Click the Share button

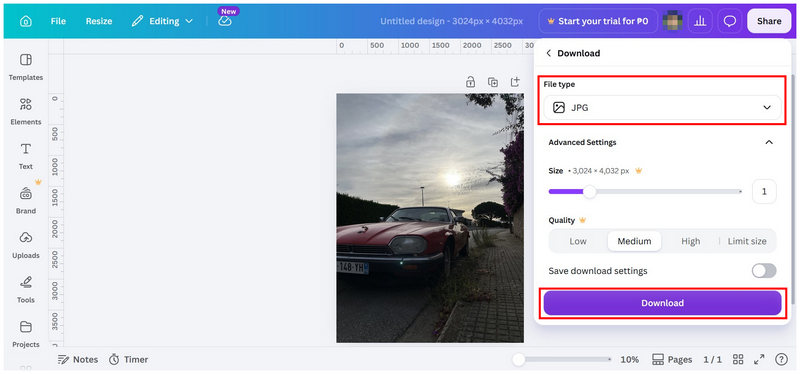pyautogui.click(x=769, y=21)
